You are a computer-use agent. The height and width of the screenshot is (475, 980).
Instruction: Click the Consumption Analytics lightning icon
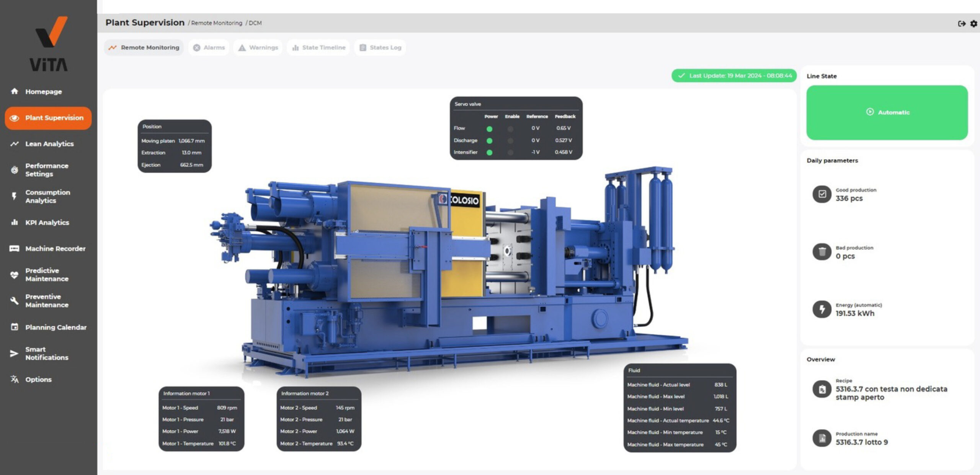click(14, 196)
